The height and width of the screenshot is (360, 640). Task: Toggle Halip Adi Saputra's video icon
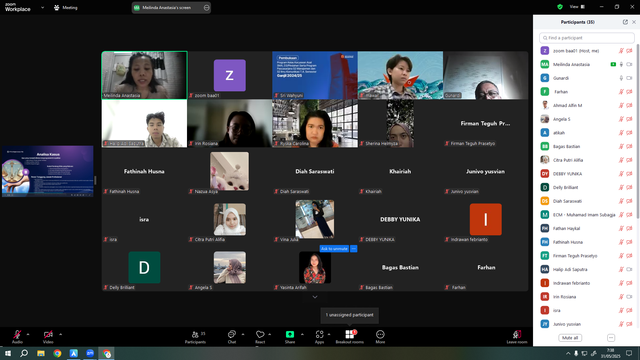click(x=629, y=269)
